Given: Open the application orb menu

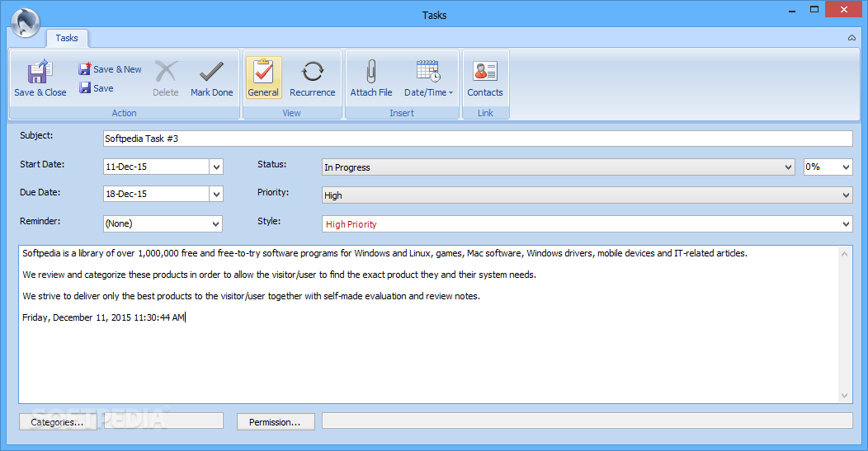Looking at the screenshot, I should 26,23.
